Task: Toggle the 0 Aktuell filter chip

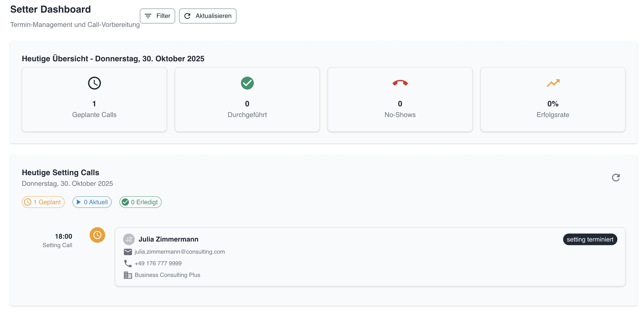Action: [x=92, y=202]
